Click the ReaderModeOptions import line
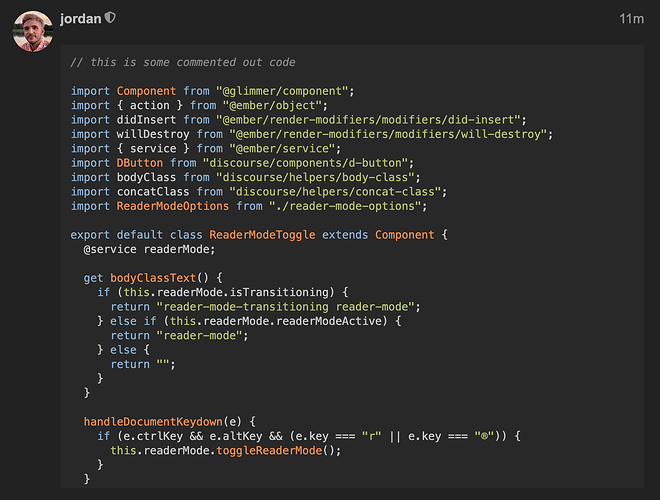This screenshot has width=660, height=500. pos(249,206)
